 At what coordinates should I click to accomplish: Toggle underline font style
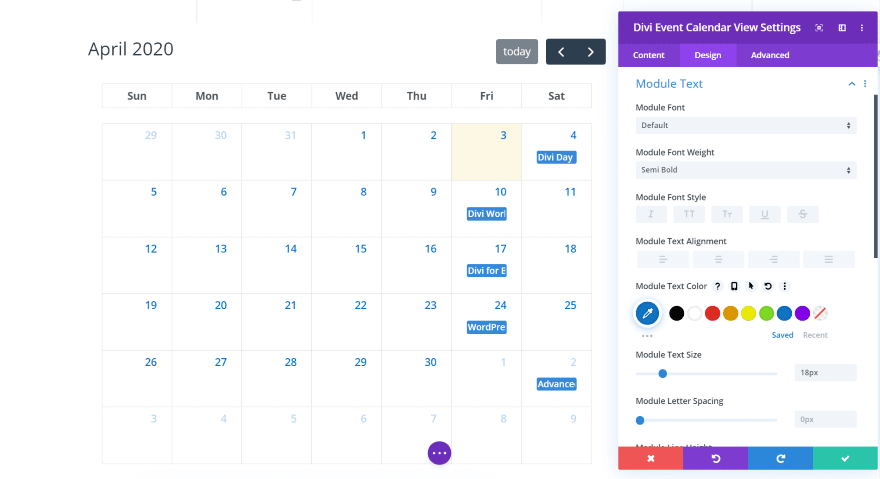tap(765, 214)
